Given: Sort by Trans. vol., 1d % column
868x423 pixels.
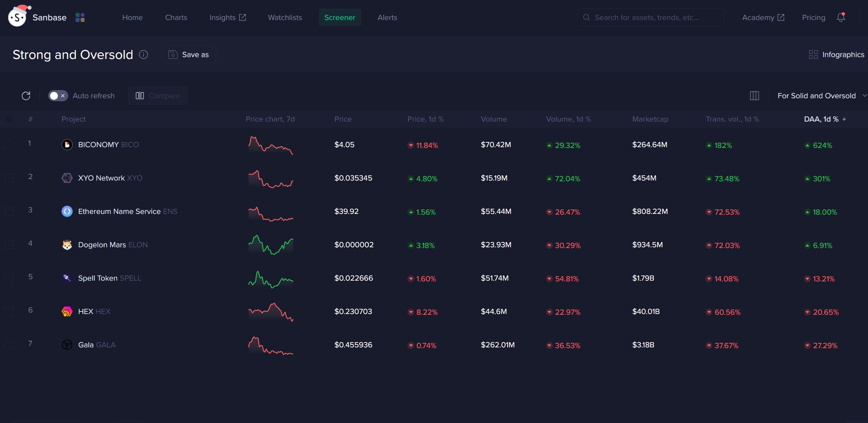Looking at the screenshot, I should (x=732, y=119).
